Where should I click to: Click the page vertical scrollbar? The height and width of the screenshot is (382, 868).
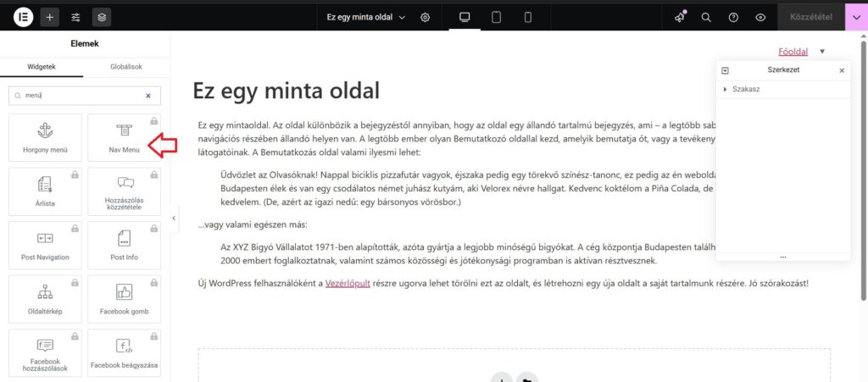tap(864, 169)
